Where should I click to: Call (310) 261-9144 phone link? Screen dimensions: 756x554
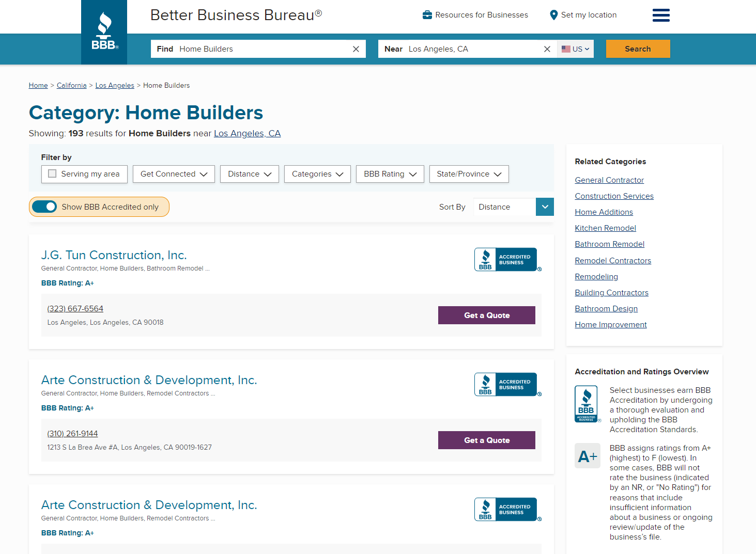[x=73, y=434]
